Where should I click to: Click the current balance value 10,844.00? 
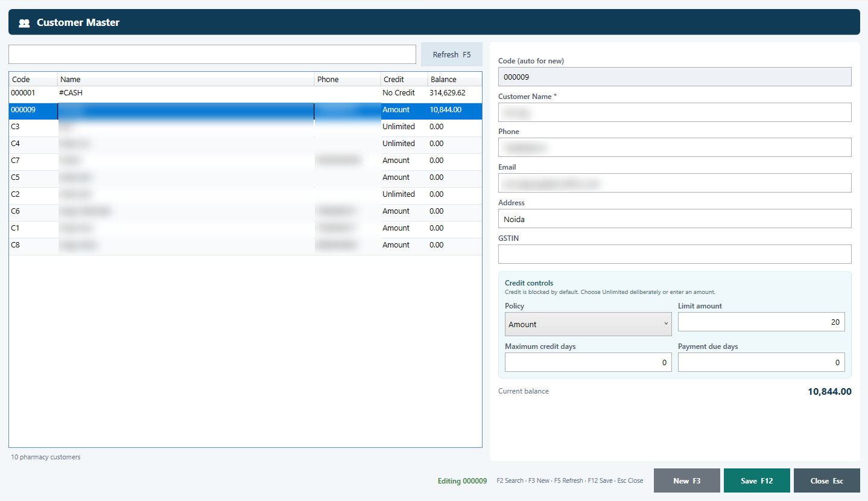[x=829, y=392]
